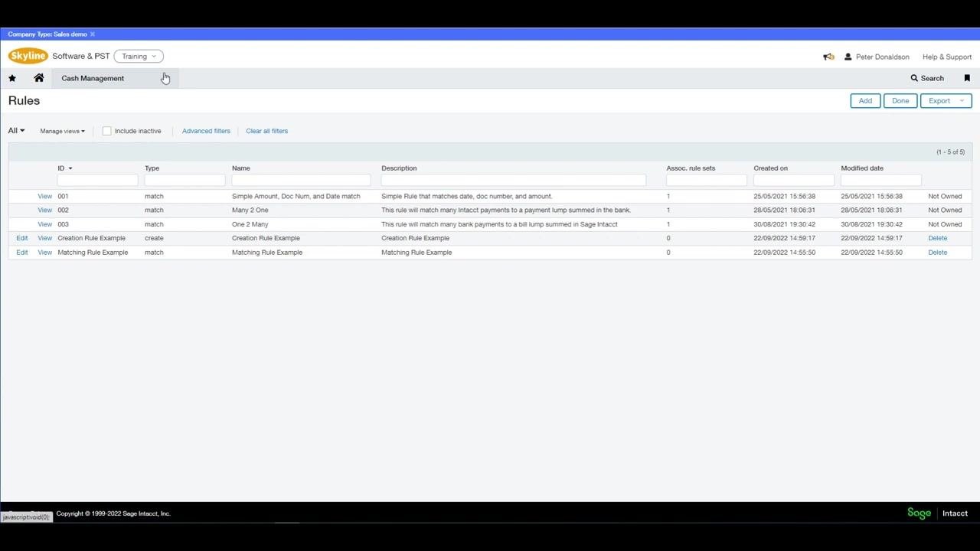This screenshot has width=980, height=551.
Task: Close the Company Type Sales demo banner
Action: coord(93,34)
